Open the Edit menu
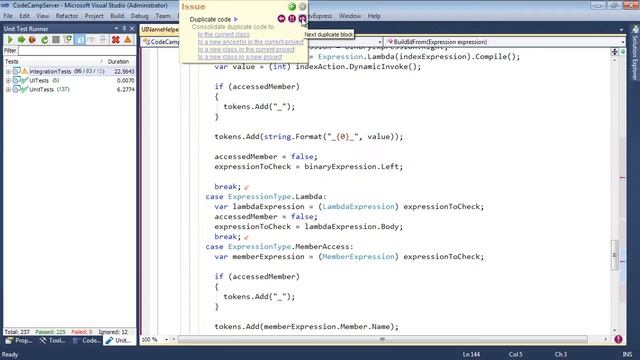The width and height of the screenshot is (640, 360). tap(24, 16)
